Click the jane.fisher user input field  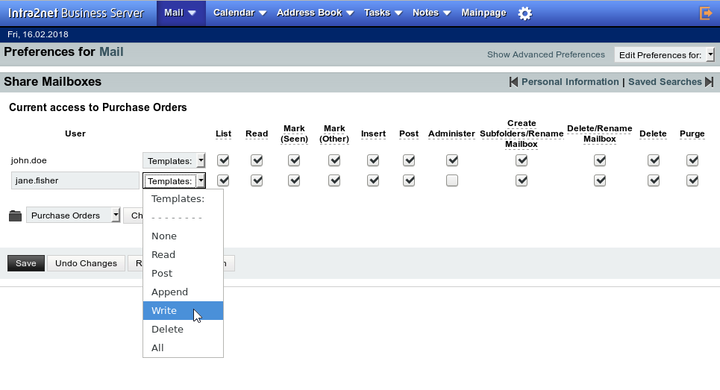click(x=75, y=181)
